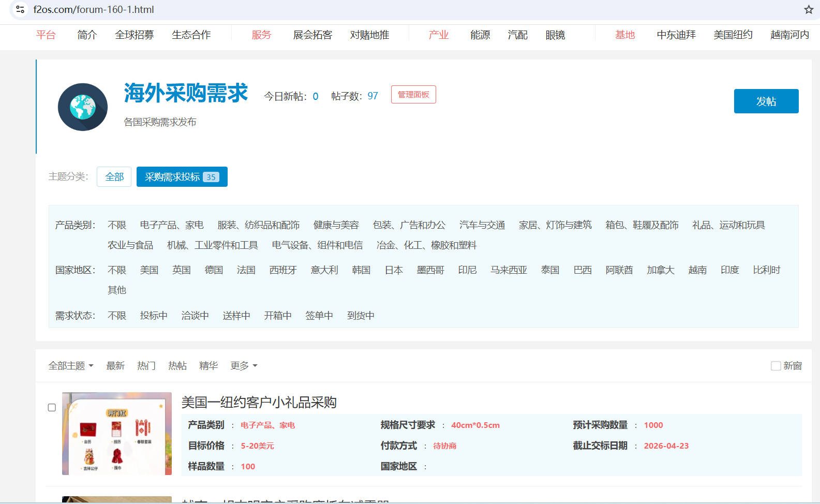The height and width of the screenshot is (504, 820).
Task: Select the 采购需求投标 category tab
Action: tap(182, 177)
